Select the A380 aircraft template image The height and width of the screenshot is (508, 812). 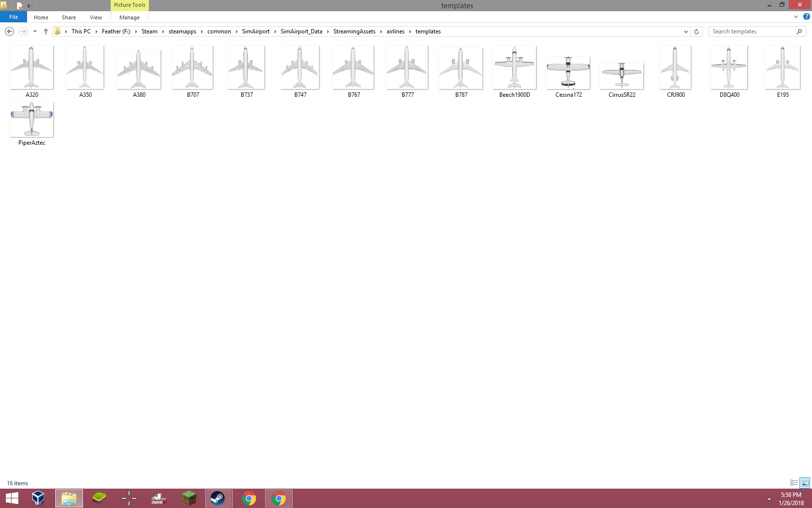(139, 70)
